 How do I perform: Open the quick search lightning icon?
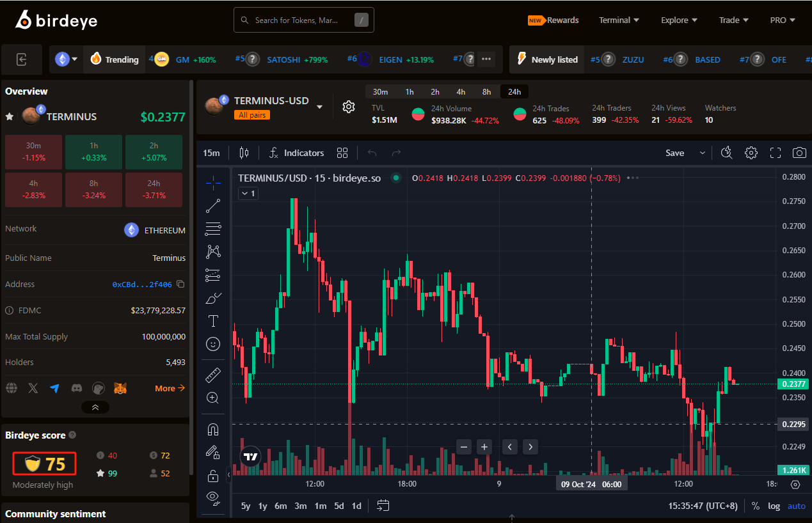click(x=726, y=153)
